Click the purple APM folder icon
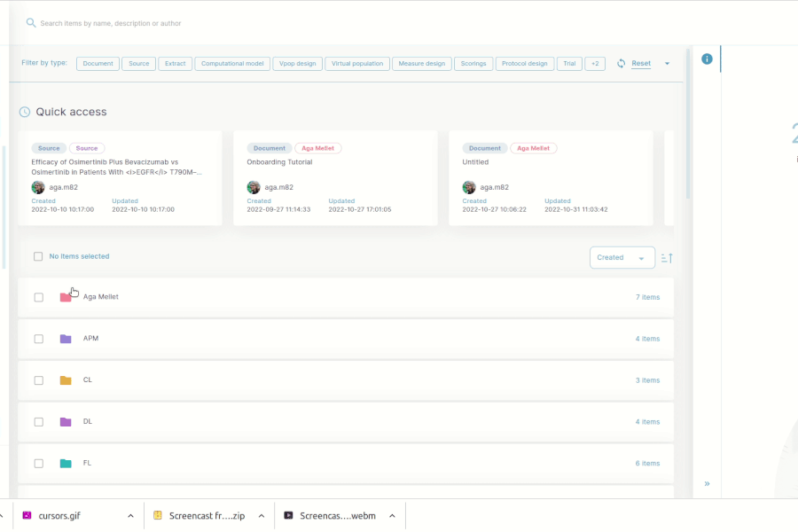This screenshot has height=532, width=798. (66, 339)
